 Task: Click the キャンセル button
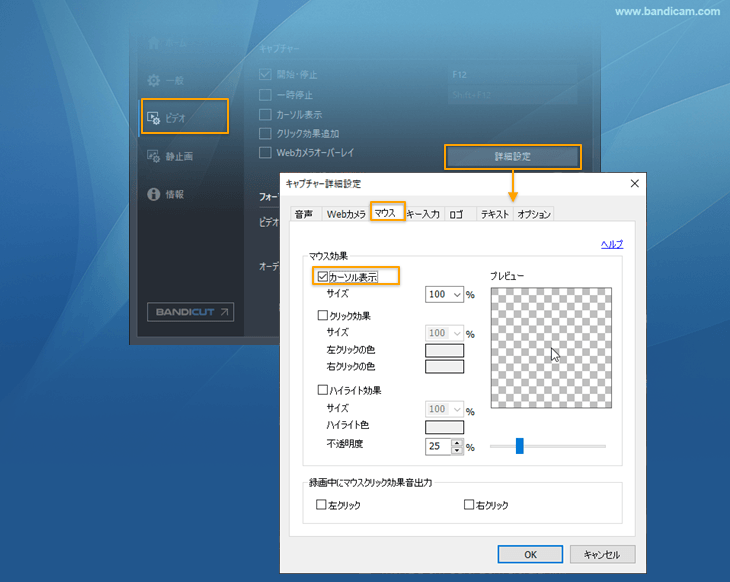click(x=602, y=554)
